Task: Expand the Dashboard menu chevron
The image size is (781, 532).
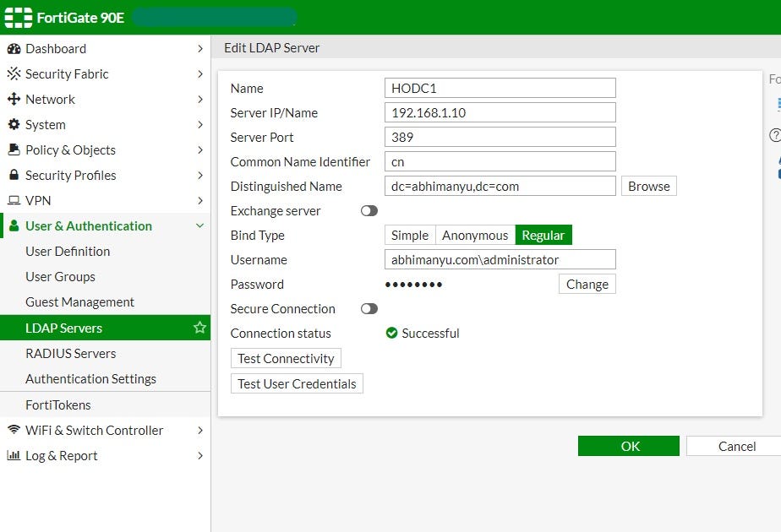Action: 199,49
